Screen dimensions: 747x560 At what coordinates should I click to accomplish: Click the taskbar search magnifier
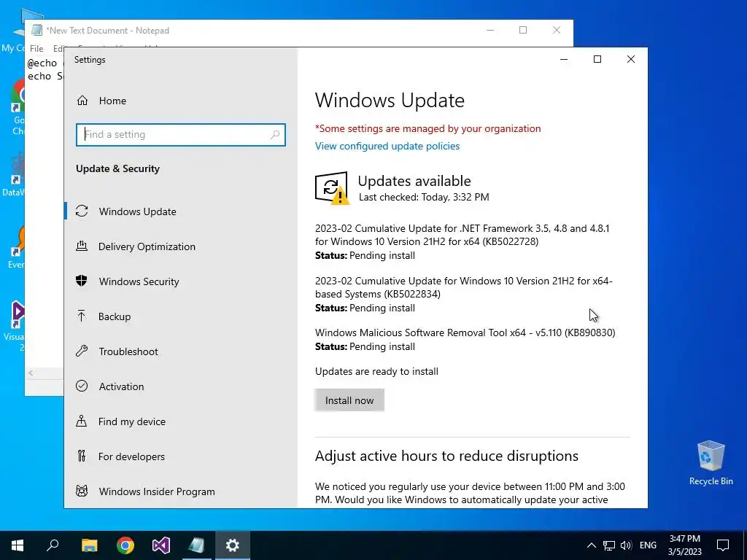[x=53, y=545]
